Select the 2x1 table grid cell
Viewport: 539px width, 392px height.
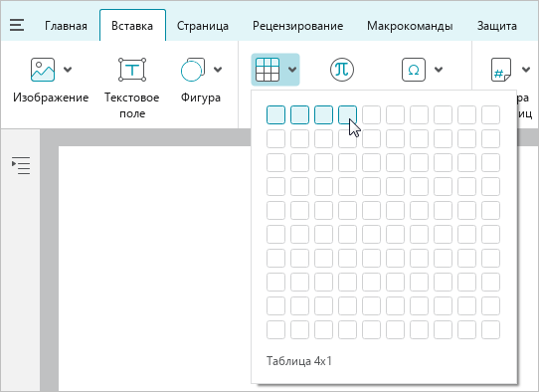point(299,114)
